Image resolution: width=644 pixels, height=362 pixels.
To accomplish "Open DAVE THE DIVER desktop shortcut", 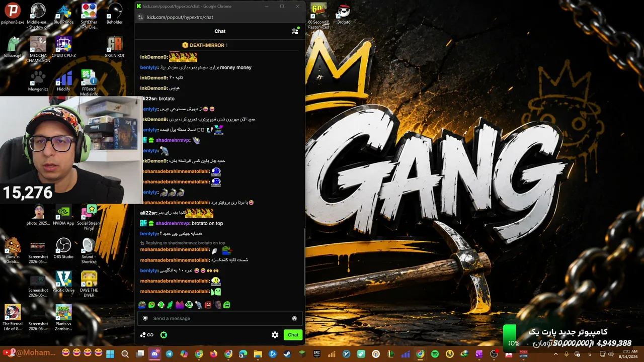I will point(89,284).
